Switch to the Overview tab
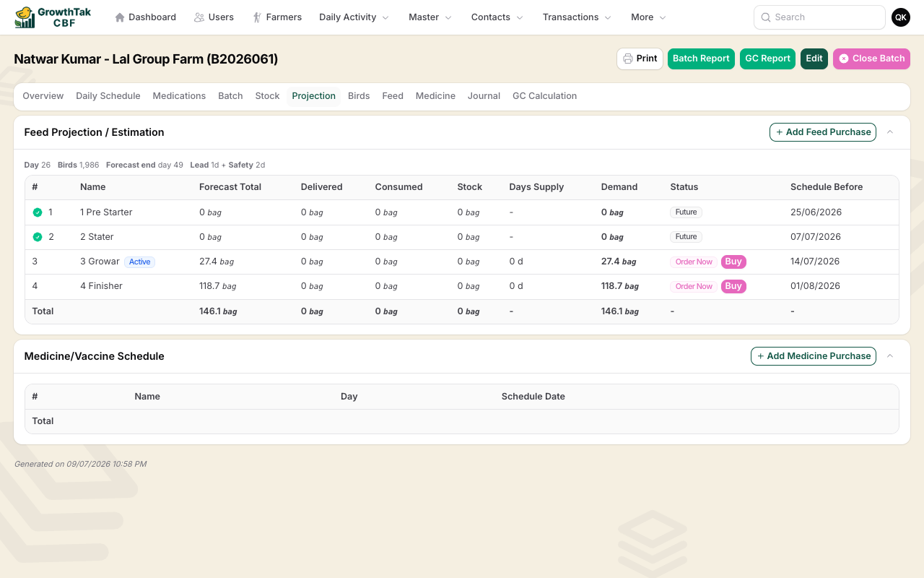924x578 pixels. (43, 96)
